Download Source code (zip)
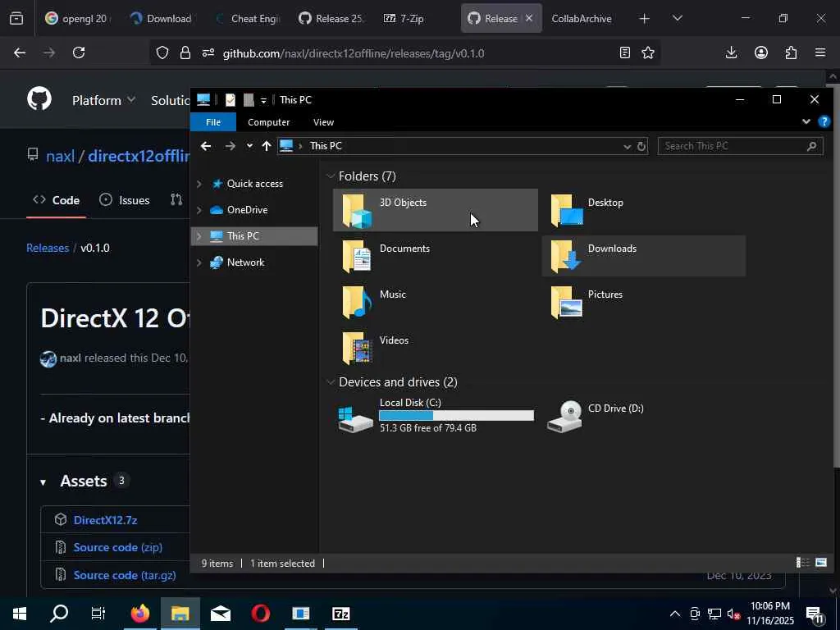 (118, 547)
